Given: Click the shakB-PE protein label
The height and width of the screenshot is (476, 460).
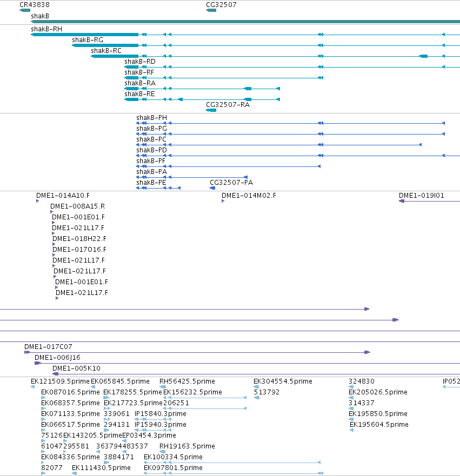Looking at the screenshot, I should tap(151, 183).
